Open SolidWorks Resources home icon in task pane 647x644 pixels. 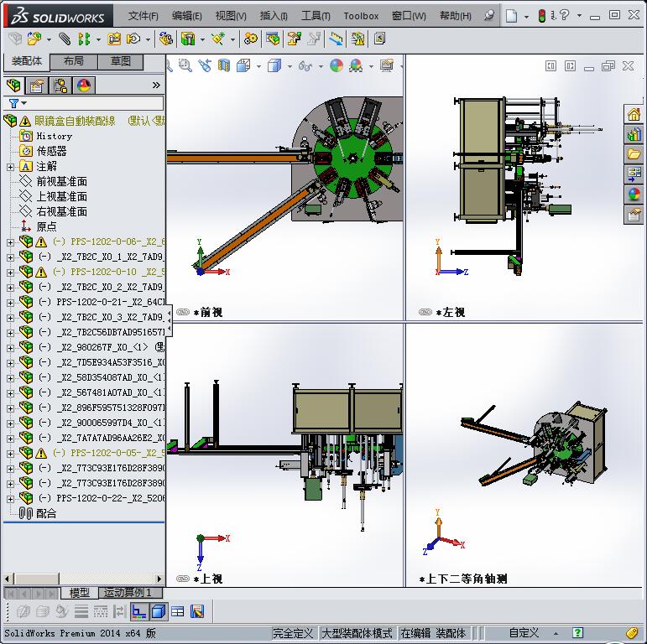pyautogui.click(x=634, y=114)
